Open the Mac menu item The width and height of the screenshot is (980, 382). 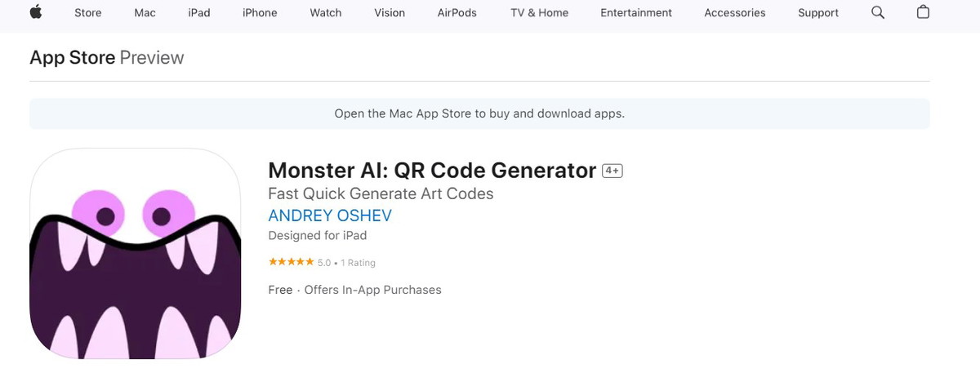click(x=145, y=12)
